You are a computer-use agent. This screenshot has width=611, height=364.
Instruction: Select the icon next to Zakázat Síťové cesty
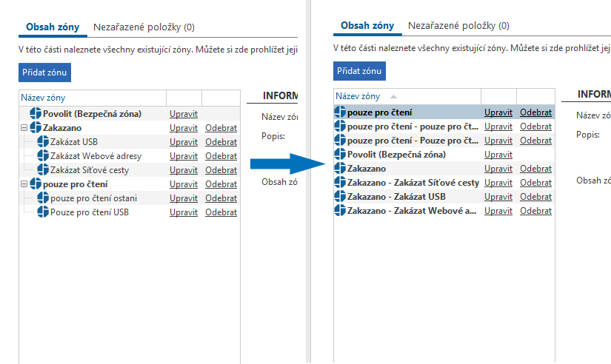(43, 170)
